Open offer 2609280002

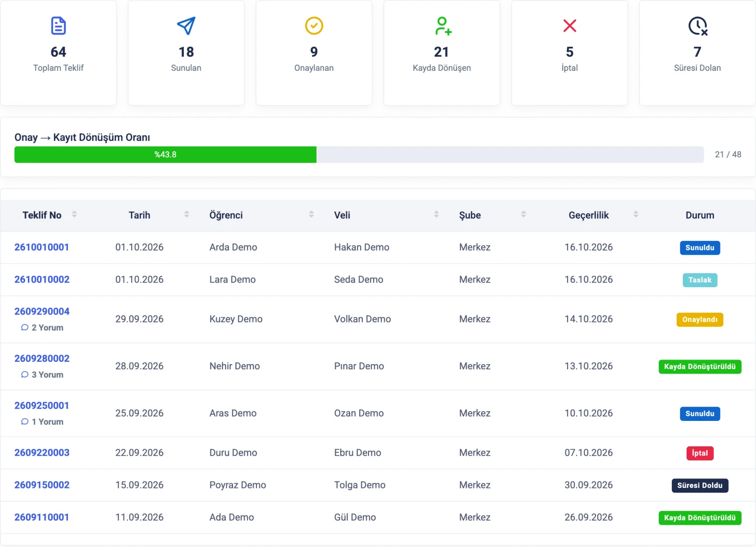(42, 359)
